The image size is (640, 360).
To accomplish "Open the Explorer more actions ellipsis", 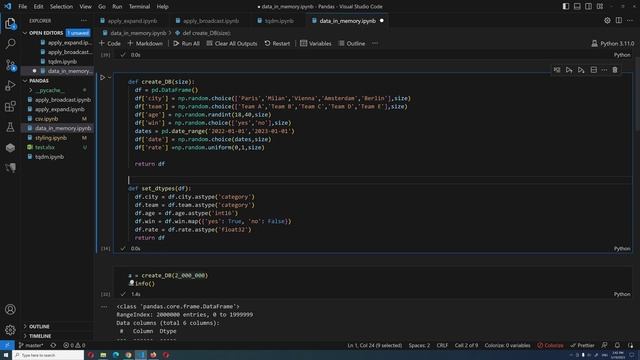I will click(84, 20).
